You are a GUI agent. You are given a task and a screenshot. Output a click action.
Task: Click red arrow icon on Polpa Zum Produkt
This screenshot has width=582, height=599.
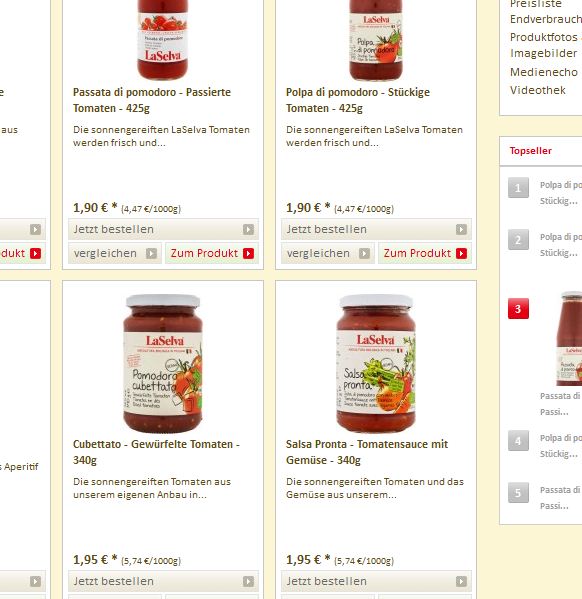click(x=461, y=253)
